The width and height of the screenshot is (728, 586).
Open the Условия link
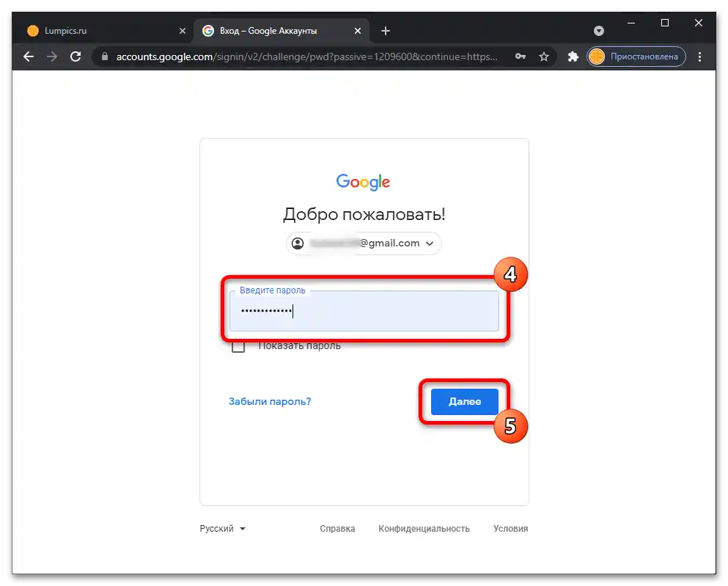(x=511, y=528)
